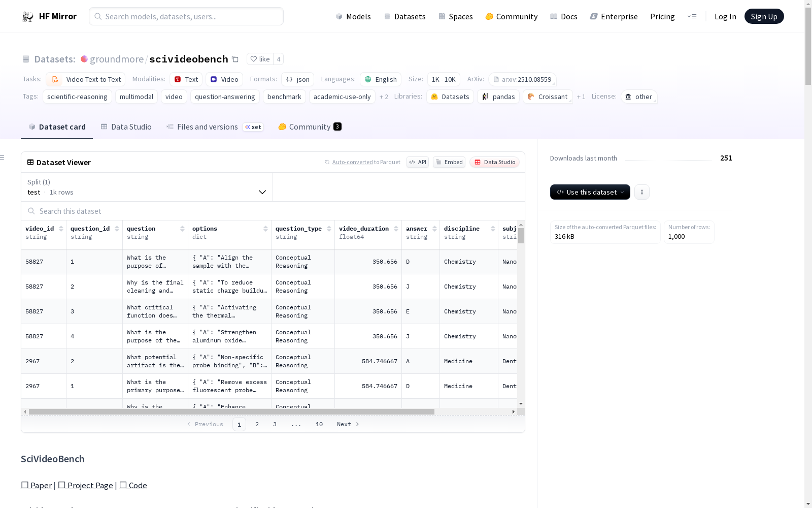Sort the question_type column

(329, 229)
